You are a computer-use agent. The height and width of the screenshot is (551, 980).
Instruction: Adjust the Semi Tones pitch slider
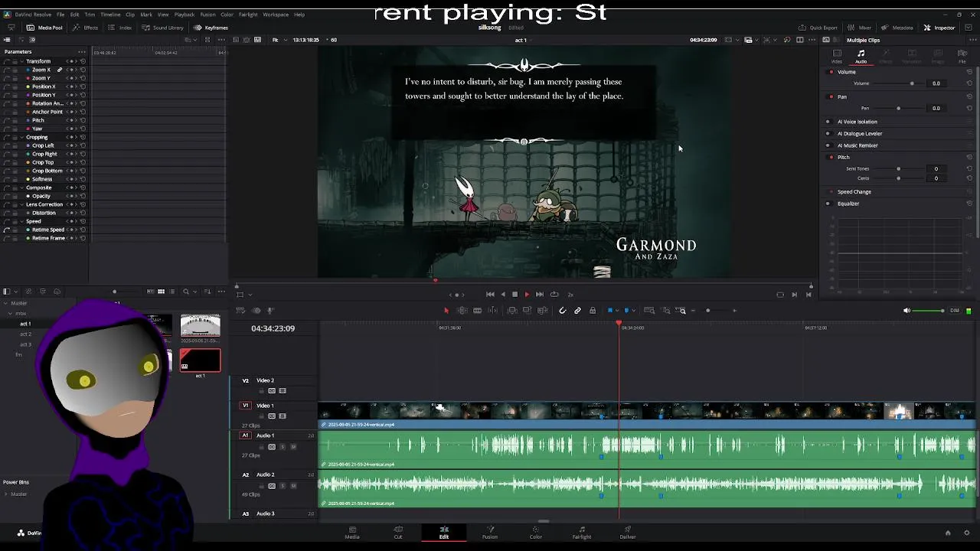click(x=899, y=168)
